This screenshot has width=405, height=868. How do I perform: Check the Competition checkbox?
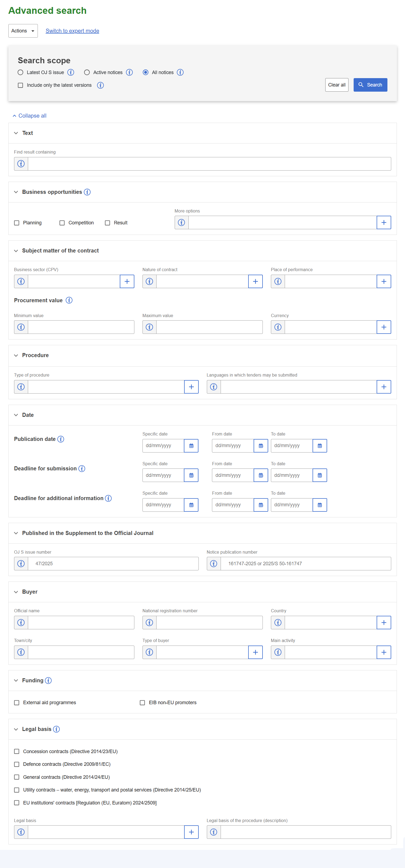click(62, 223)
